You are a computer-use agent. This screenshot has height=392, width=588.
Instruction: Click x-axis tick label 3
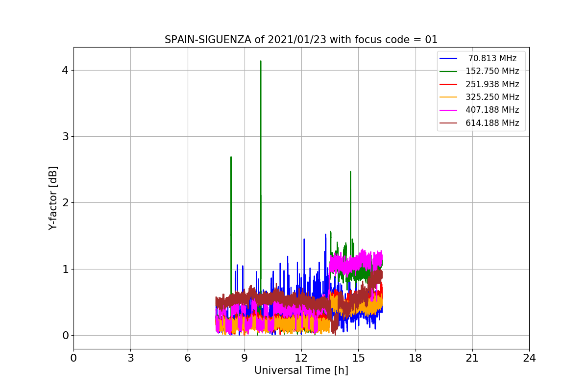click(x=130, y=358)
